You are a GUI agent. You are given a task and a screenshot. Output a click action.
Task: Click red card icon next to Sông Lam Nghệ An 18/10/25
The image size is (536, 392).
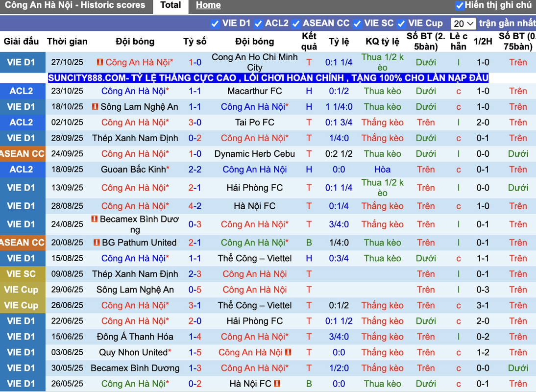(95, 107)
